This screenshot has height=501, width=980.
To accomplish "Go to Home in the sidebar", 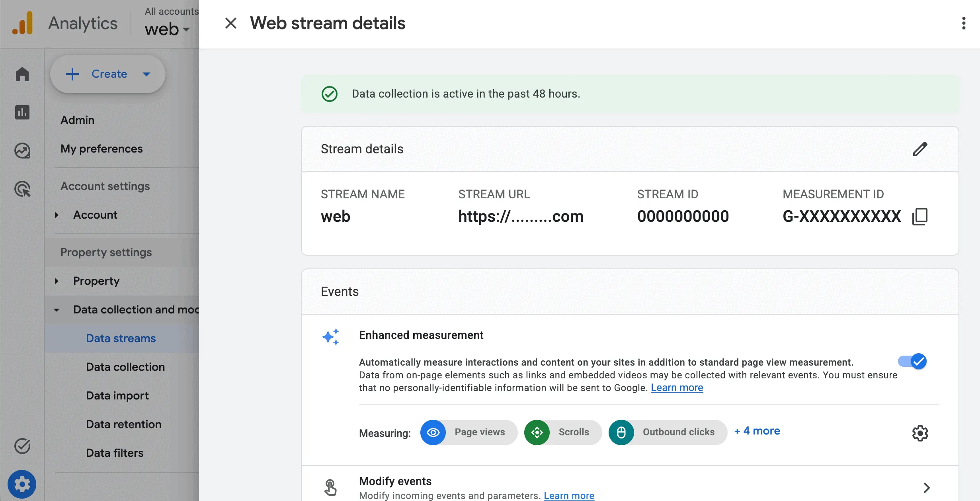I will (22, 74).
